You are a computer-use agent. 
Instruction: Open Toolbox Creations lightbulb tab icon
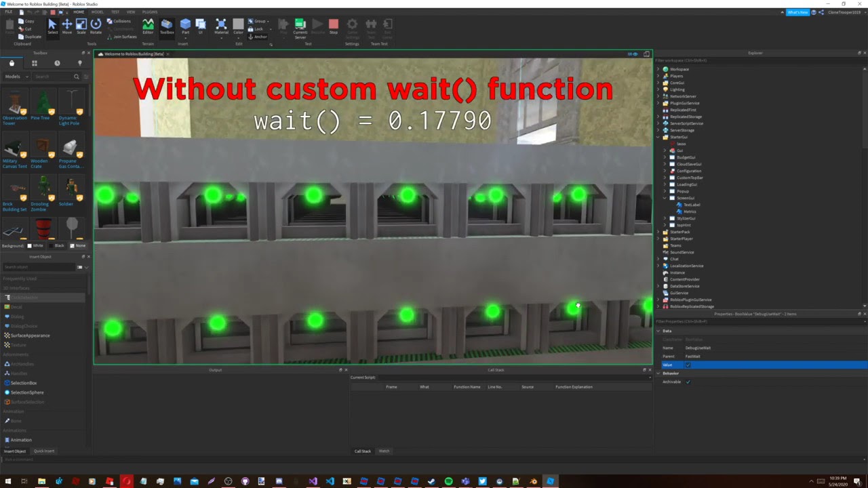coord(79,63)
